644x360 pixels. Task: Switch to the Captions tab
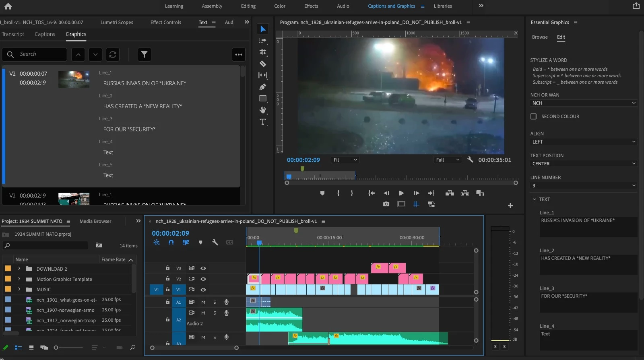45,34
